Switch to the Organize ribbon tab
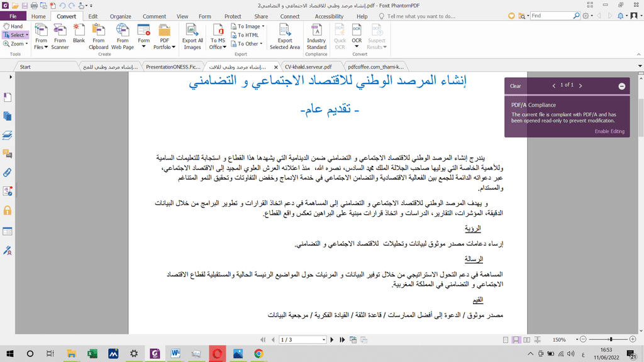Screen dimensions: 644x362 pos(120,16)
